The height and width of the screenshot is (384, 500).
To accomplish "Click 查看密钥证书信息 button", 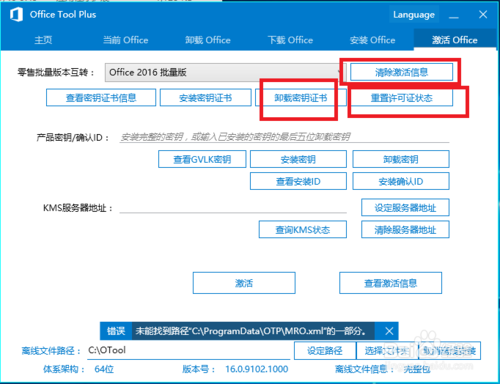I will click(x=101, y=98).
